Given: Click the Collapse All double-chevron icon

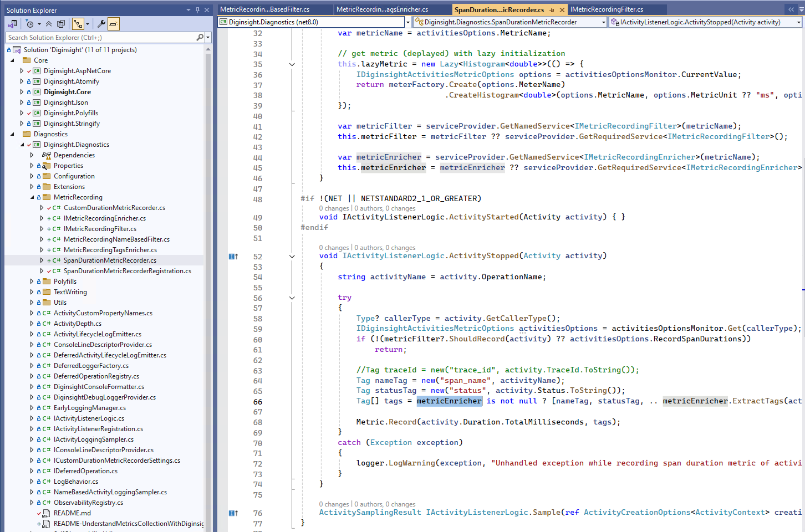Looking at the screenshot, I should coord(49,24).
